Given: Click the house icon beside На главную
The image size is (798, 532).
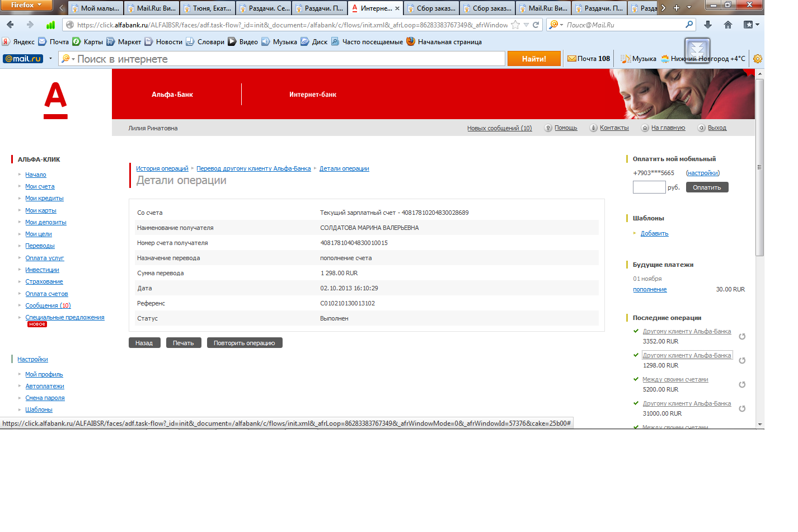Looking at the screenshot, I should point(645,128).
